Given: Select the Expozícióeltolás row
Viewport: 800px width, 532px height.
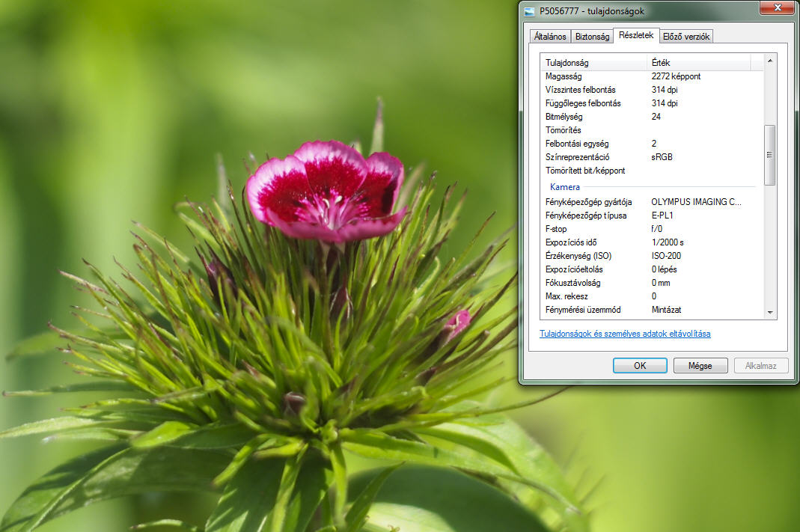Looking at the screenshot, I should 653,270.
